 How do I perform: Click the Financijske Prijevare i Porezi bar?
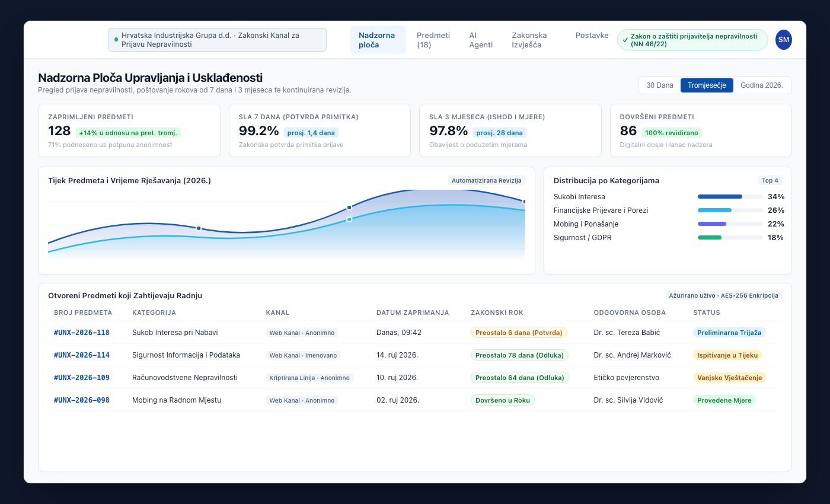click(x=730, y=210)
